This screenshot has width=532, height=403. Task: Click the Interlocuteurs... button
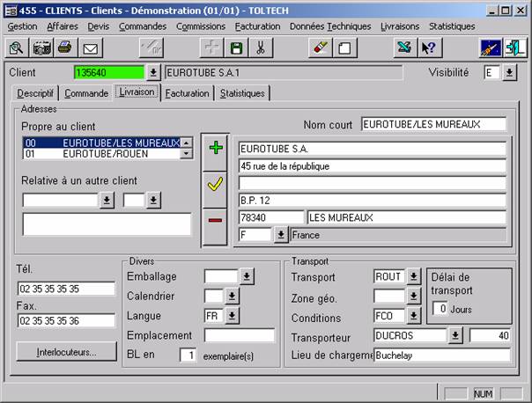[67, 352]
